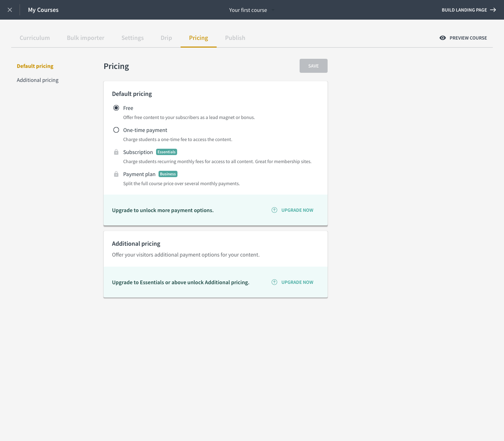Click 'Charge students recurring monthly fees' description
The image size is (504, 441).
(217, 161)
